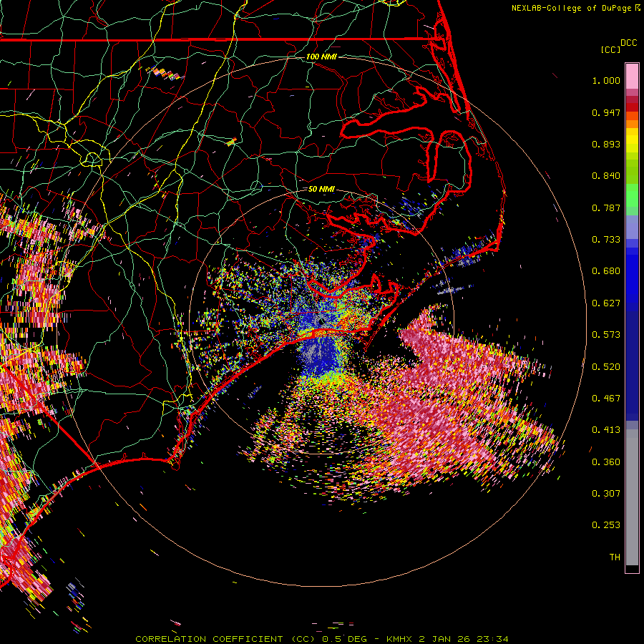This screenshot has width=644, height=644.
Task: Click the 0.787 color scale value
Action: (x=606, y=208)
